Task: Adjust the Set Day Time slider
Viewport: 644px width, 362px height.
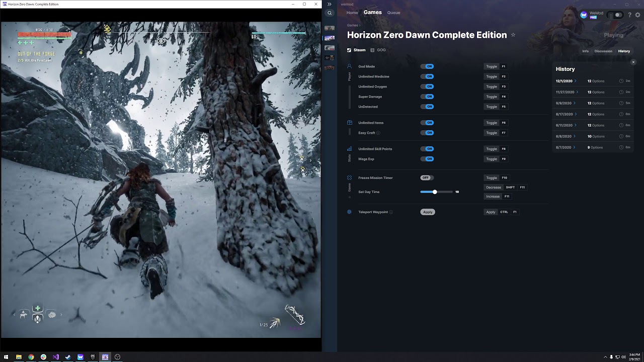Action: click(x=436, y=192)
